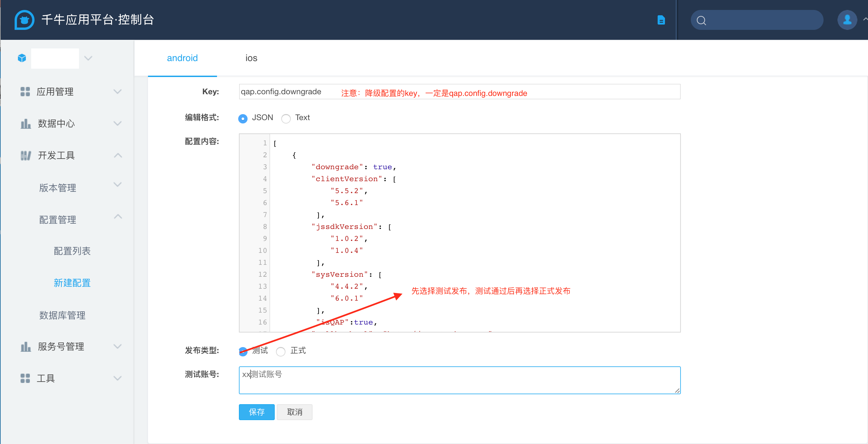
Task: Focus the 测试账号 text area
Action: (460, 380)
